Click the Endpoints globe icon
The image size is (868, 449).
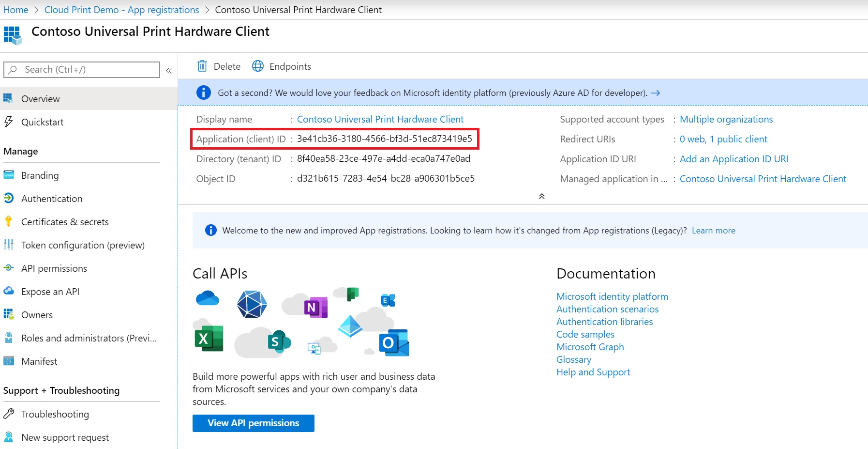[258, 66]
